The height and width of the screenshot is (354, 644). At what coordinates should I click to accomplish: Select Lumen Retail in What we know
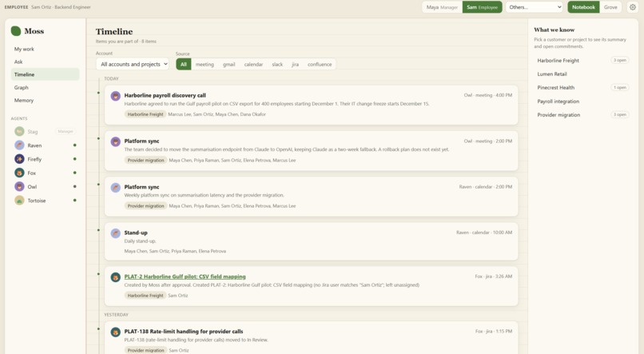click(x=582, y=74)
